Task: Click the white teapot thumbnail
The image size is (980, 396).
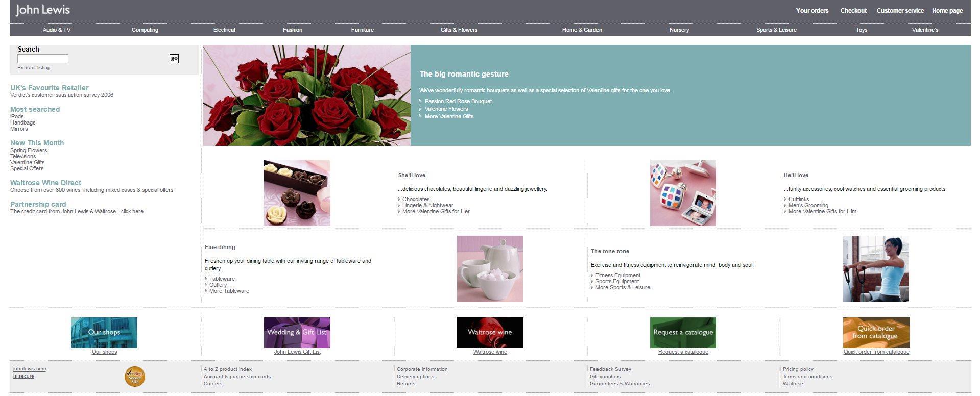Action: (x=490, y=269)
